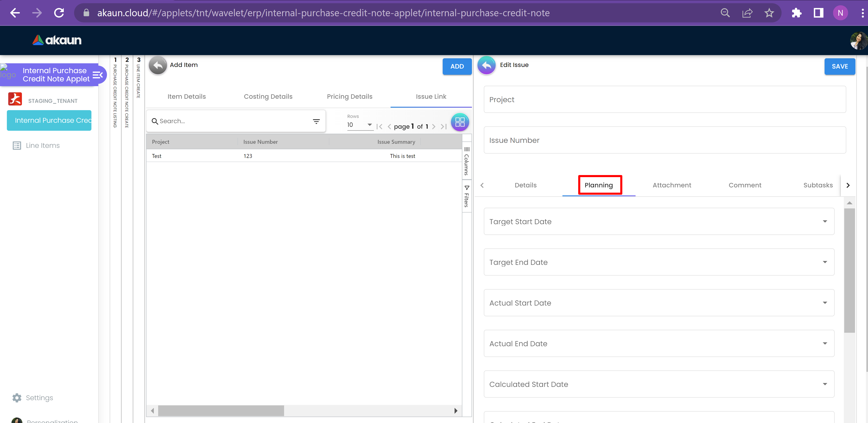Open the Settings gear in sidebar
Viewport: 868px width, 423px height.
click(x=17, y=398)
